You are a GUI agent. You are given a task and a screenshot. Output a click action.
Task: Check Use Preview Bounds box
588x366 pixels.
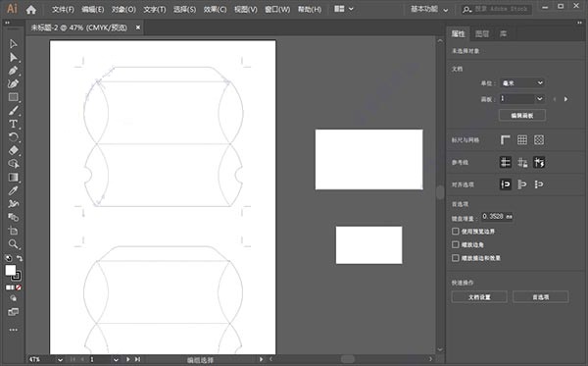pos(456,231)
